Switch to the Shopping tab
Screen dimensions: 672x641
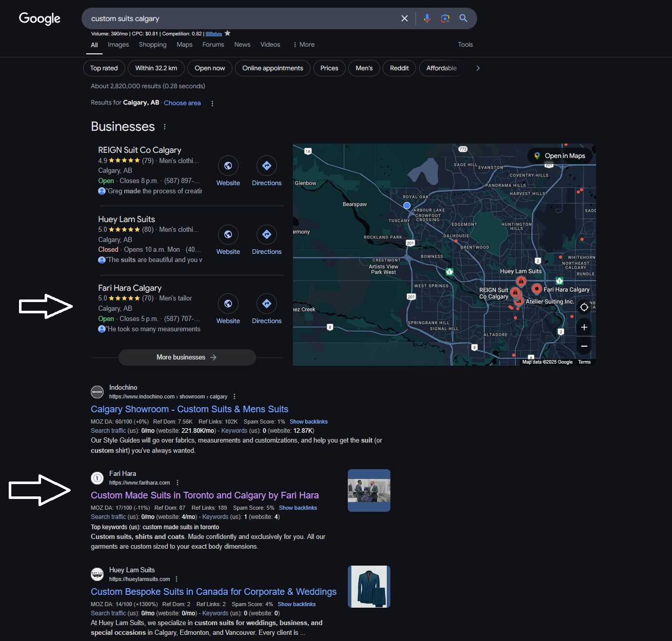point(153,45)
